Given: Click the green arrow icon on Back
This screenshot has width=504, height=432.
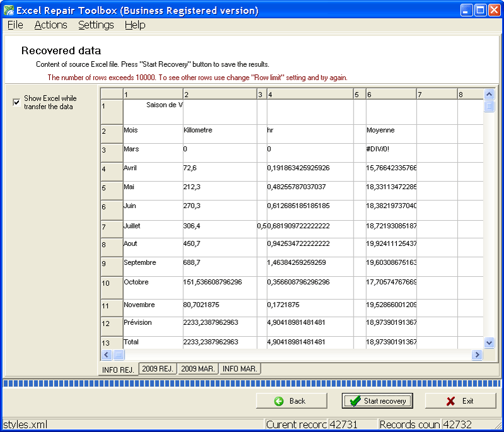Looking at the screenshot, I should (x=279, y=401).
